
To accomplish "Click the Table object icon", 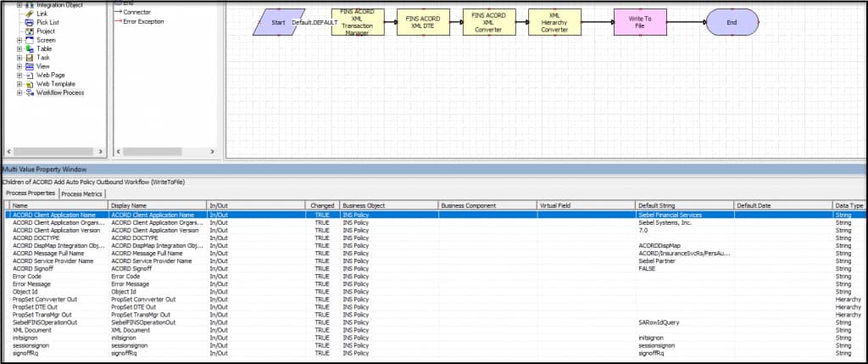I will [x=30, y=48].
